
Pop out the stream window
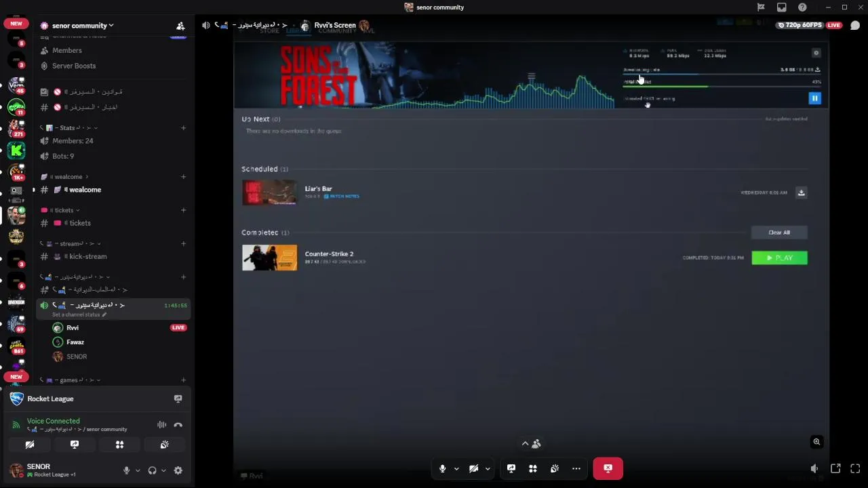(835, 468)
